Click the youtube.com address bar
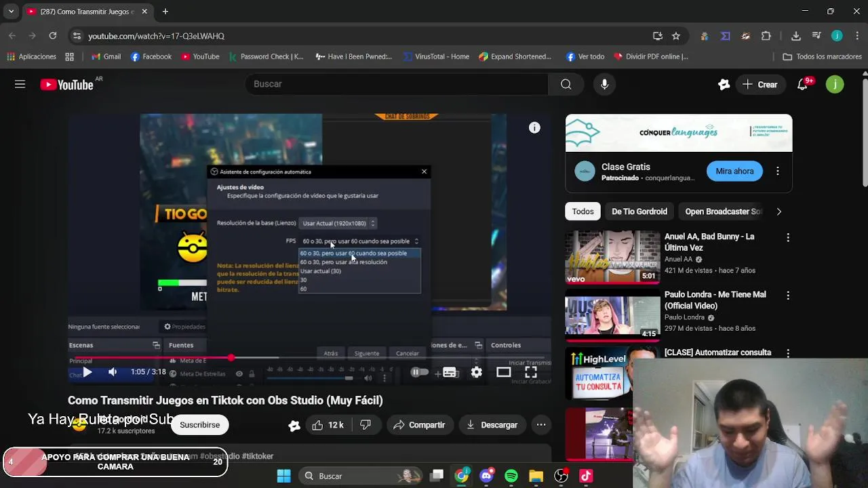This screenshot has height=488, width=868. pos(366,36)
